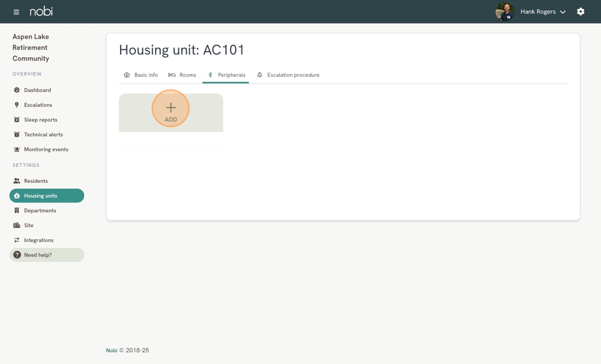The width and height of the screenshot is (601, 364).
Task: Click the Escalations icon in the sidebar
Action: click(17, 105)
